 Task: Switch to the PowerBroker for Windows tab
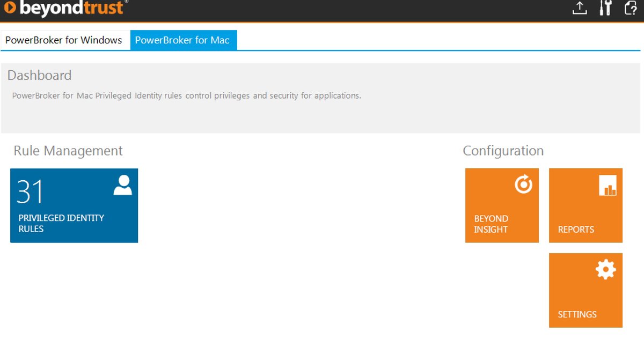pos(63,40)
